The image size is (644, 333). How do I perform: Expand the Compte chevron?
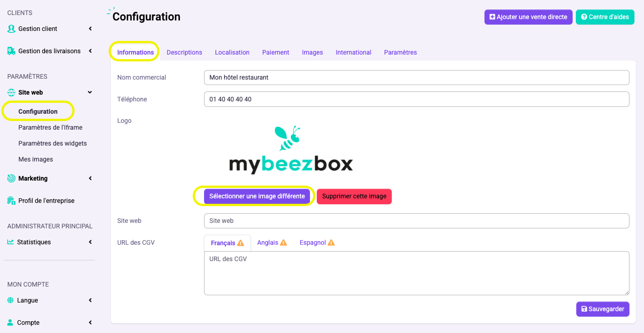[90, 323]
